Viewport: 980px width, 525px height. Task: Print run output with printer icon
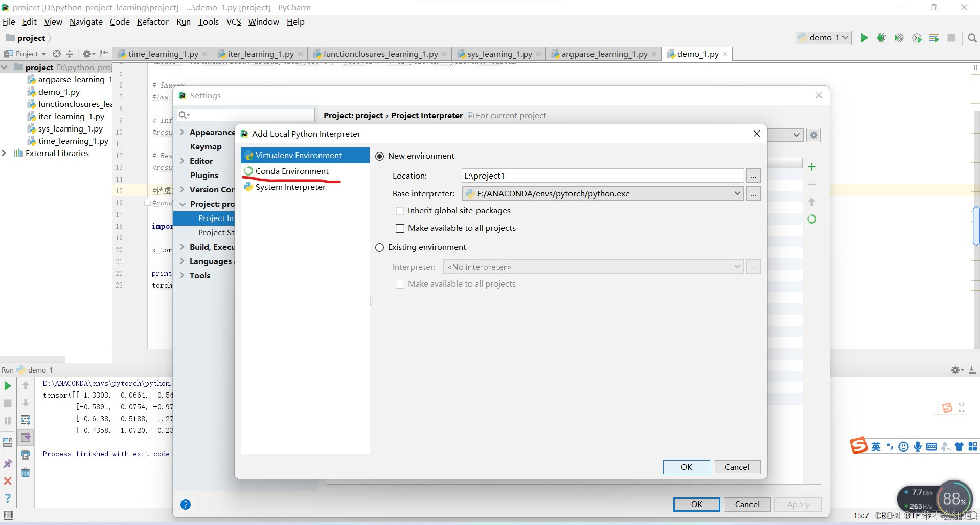[26, 455]
